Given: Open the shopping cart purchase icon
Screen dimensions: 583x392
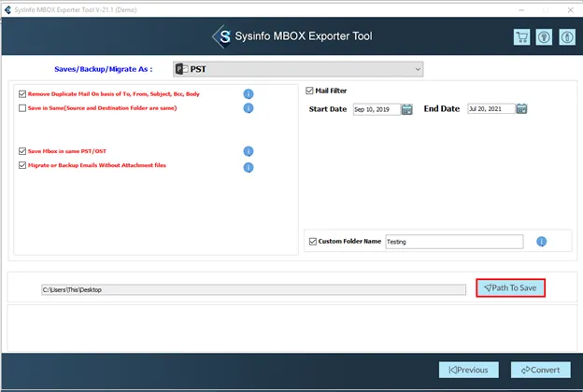Looking at the screenshot, I should (521, 37).
